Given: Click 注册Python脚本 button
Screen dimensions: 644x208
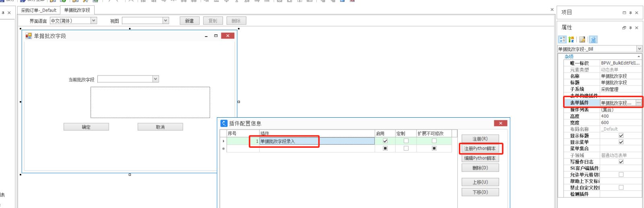Looking at the screenshot, I should tap(480, 149).
